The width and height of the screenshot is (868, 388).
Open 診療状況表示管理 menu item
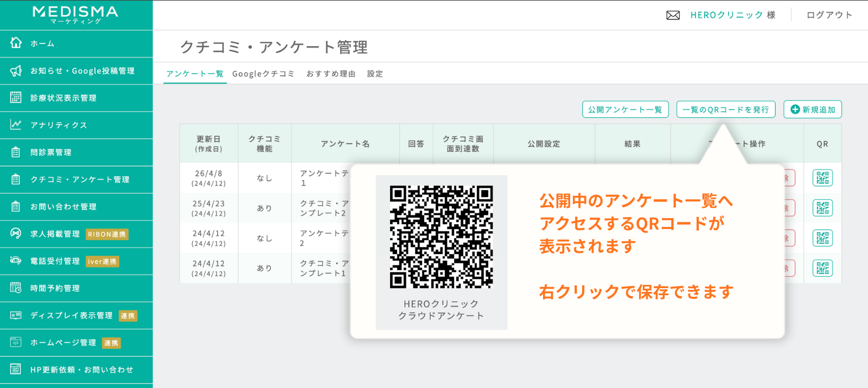coord(76,98)
